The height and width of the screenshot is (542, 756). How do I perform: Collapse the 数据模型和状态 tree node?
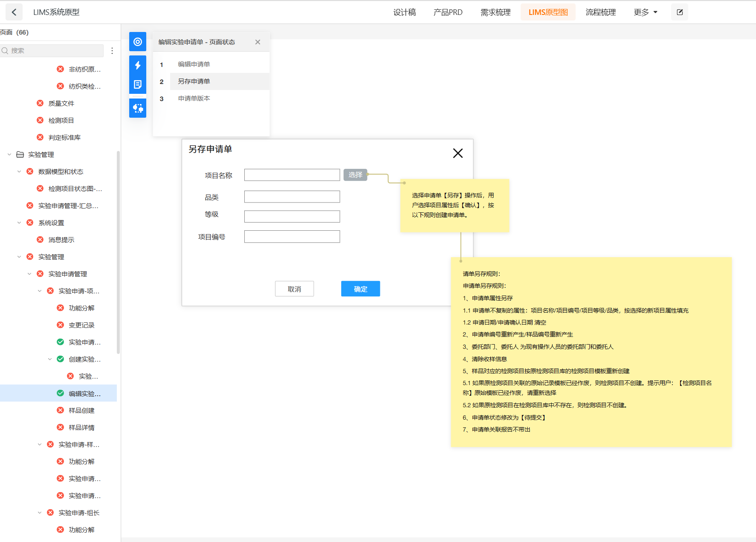tap(19, 171)
